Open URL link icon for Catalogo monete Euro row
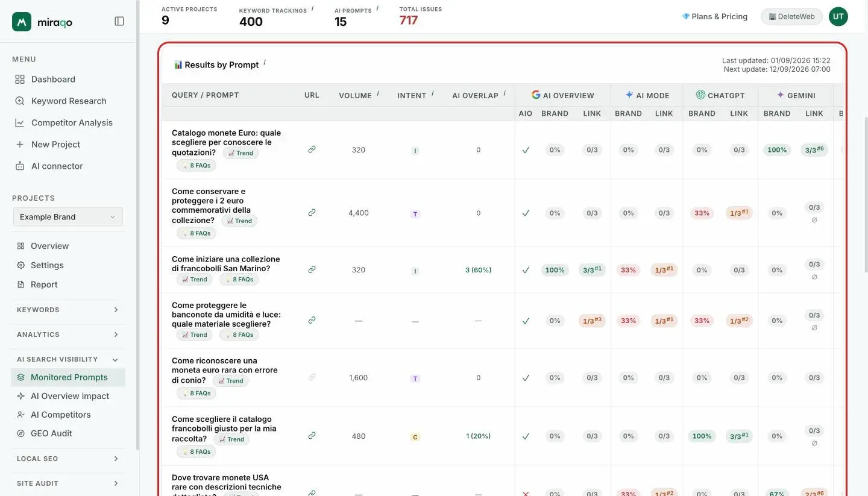This screenshot has height=496, width=868. coord(312,149)
